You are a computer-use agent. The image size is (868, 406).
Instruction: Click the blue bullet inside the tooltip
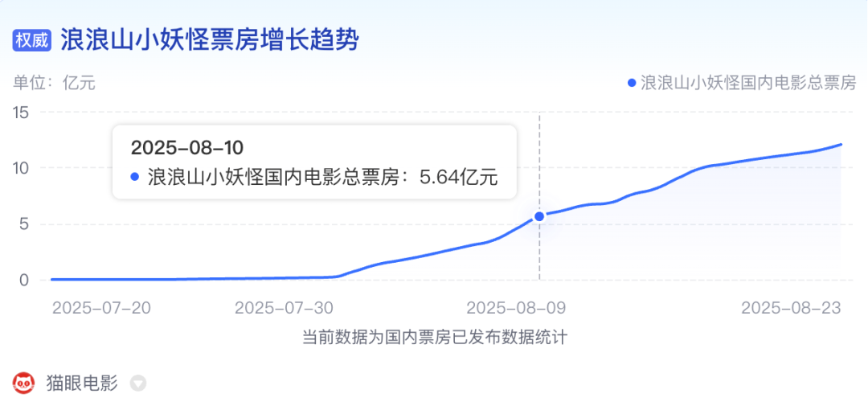click(134, 177)
